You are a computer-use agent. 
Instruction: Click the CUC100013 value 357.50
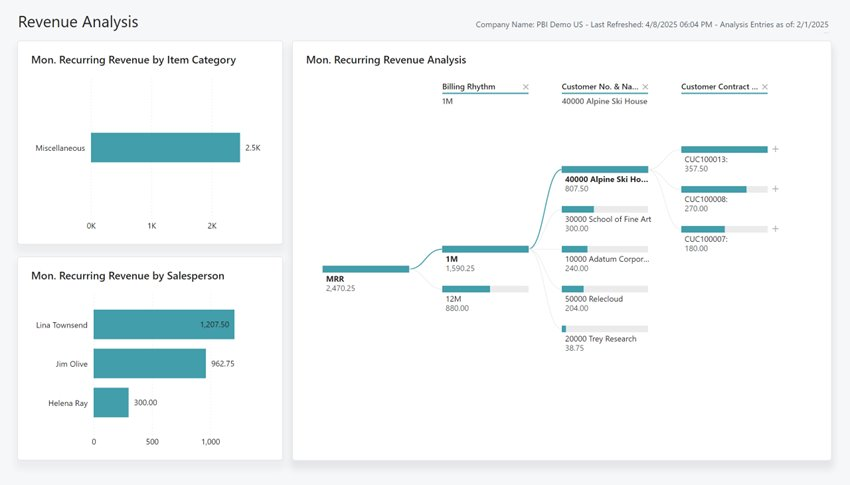(696, 169)
